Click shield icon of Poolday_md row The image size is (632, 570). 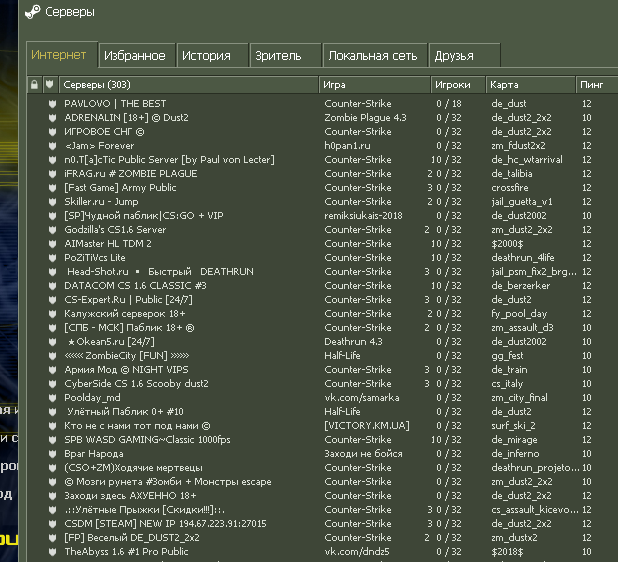52,398
